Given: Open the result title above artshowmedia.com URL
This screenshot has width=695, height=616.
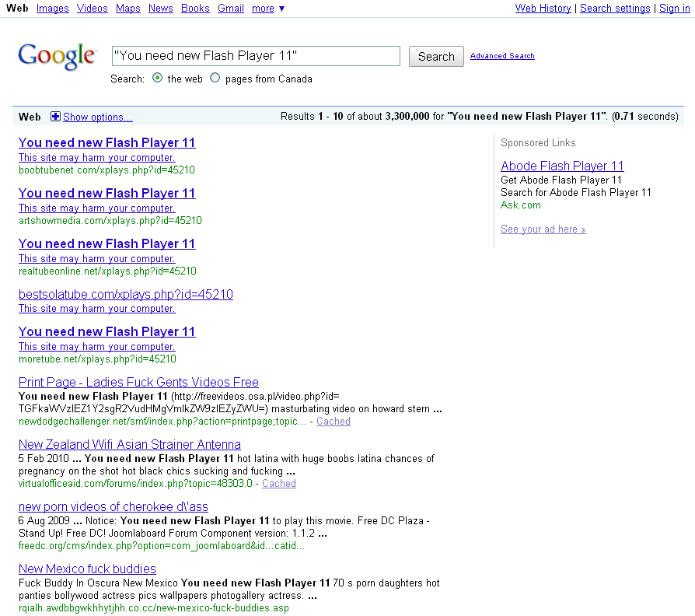Looking at the screenshot, I should pos(107,193).
